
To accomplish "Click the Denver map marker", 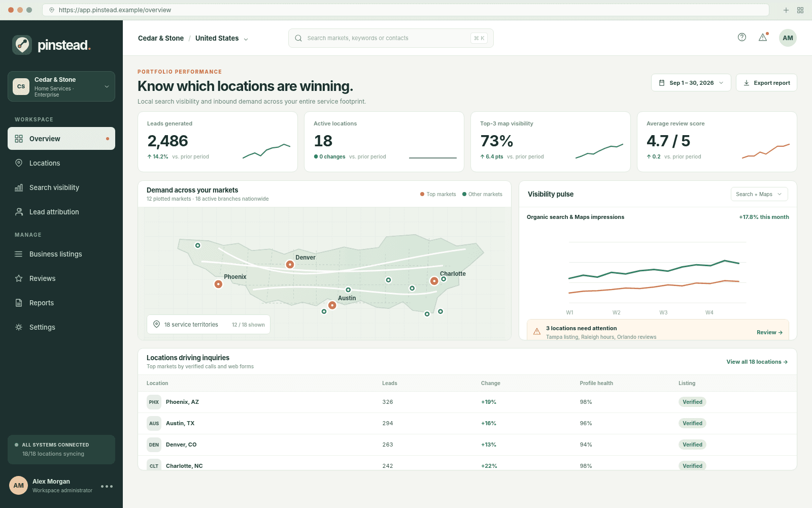I will pyautogui.click(x=290, y=264).
